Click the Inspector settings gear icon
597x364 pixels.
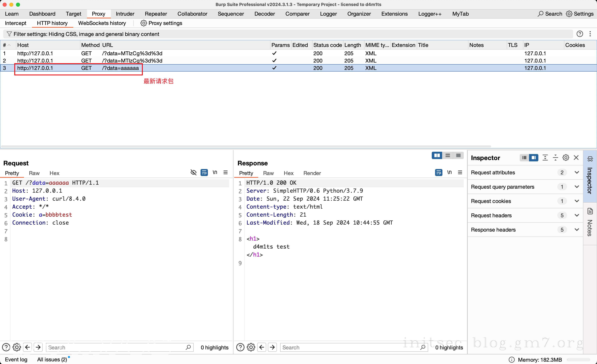click(566, 158)
